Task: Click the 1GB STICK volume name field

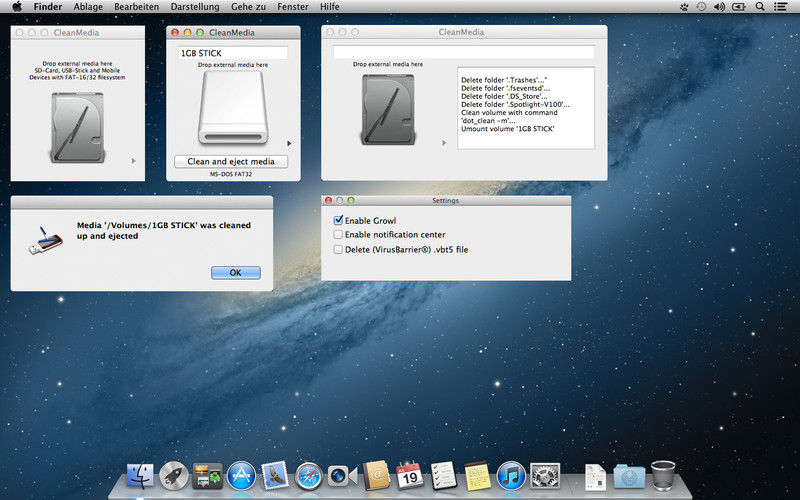Action: click(x=231, y=52)
